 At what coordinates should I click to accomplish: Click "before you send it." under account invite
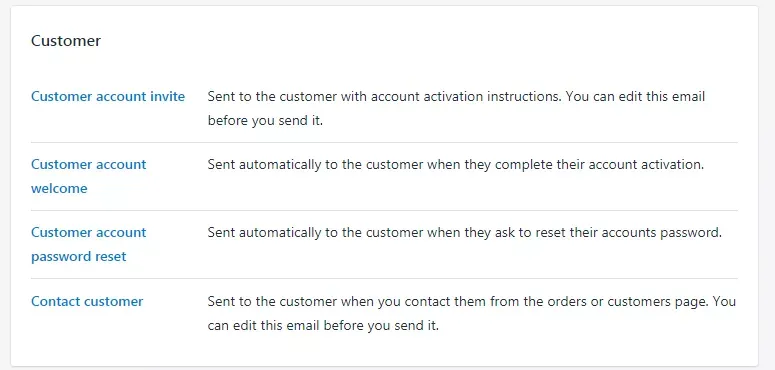point(265,121)
